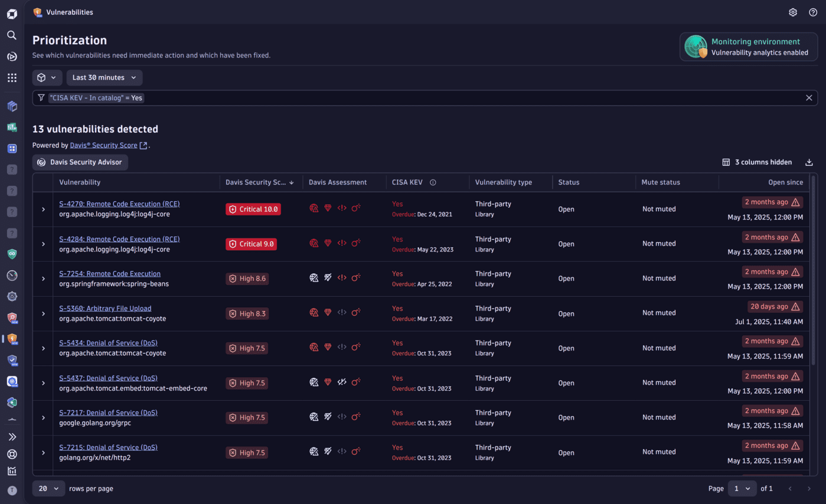Open the app launcher grid in sidebar
The height and width of the screenshot is (504, 826).
pos(12,77)
